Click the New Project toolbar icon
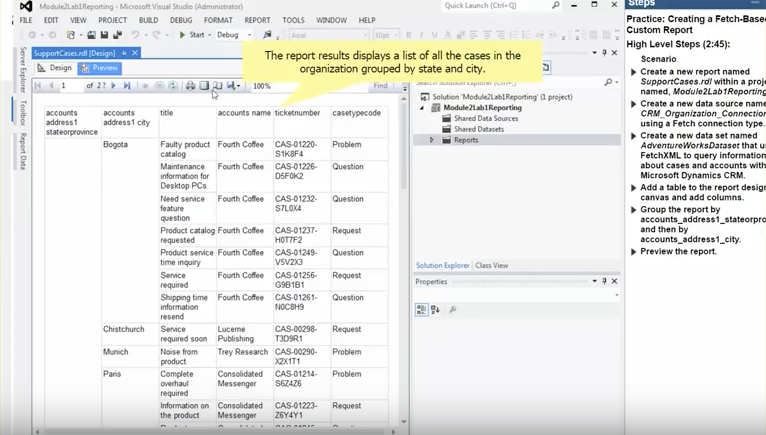Viewport: 766px width, 435px height. [x=71, y=35]
